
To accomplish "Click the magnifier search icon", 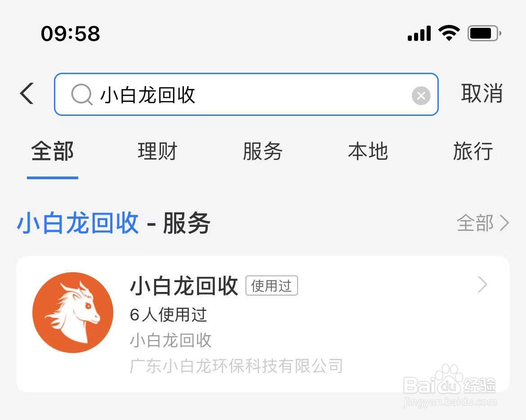I will click(x=81, y=94).
